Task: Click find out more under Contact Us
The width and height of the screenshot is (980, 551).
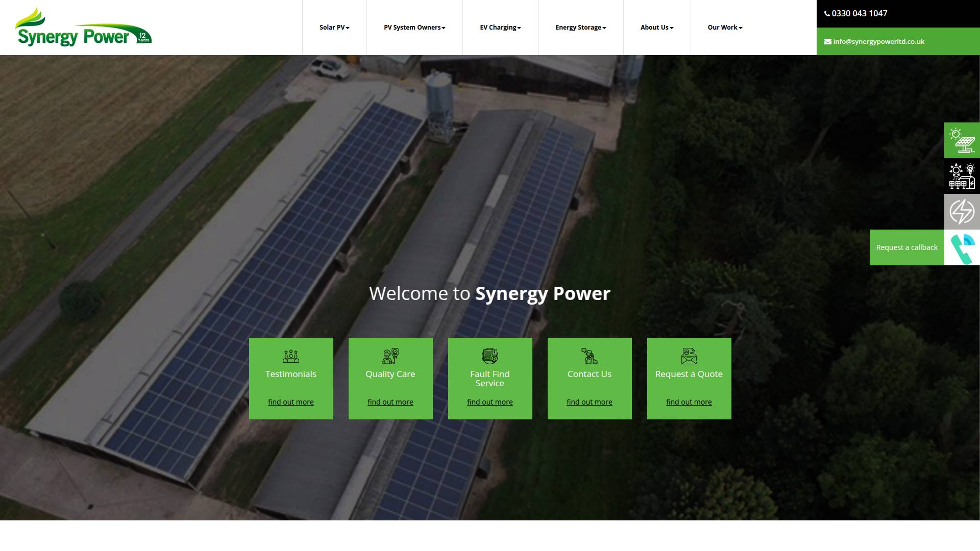Action: coord(590,402)
